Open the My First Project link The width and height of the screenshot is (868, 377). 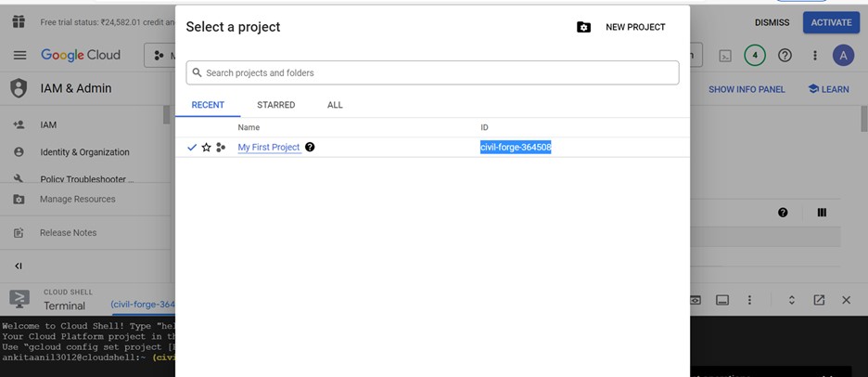click(x=268, y=147)
